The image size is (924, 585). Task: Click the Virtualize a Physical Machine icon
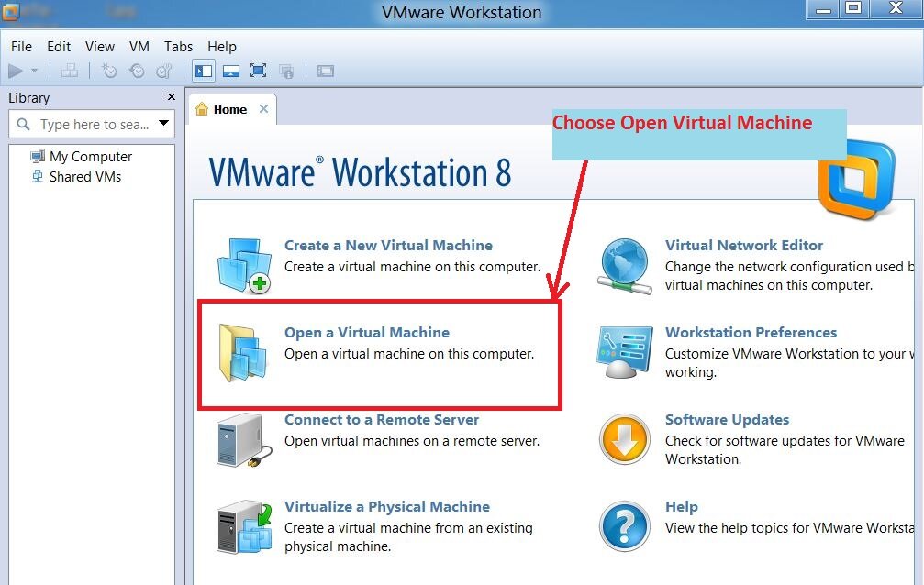click(x=244, y=526)
